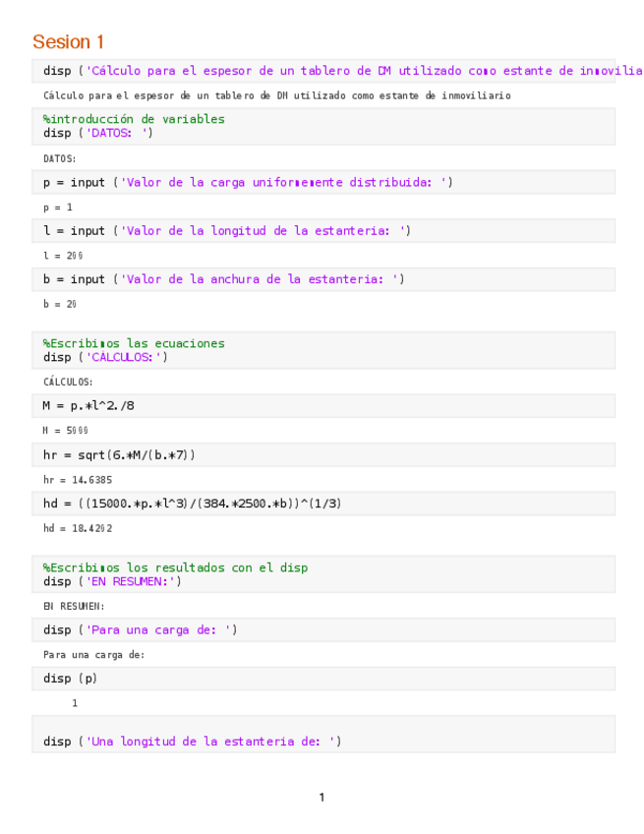The image size is (644, 834).
Task: Select the 'M = 5000' output
Action: (66, 431)
